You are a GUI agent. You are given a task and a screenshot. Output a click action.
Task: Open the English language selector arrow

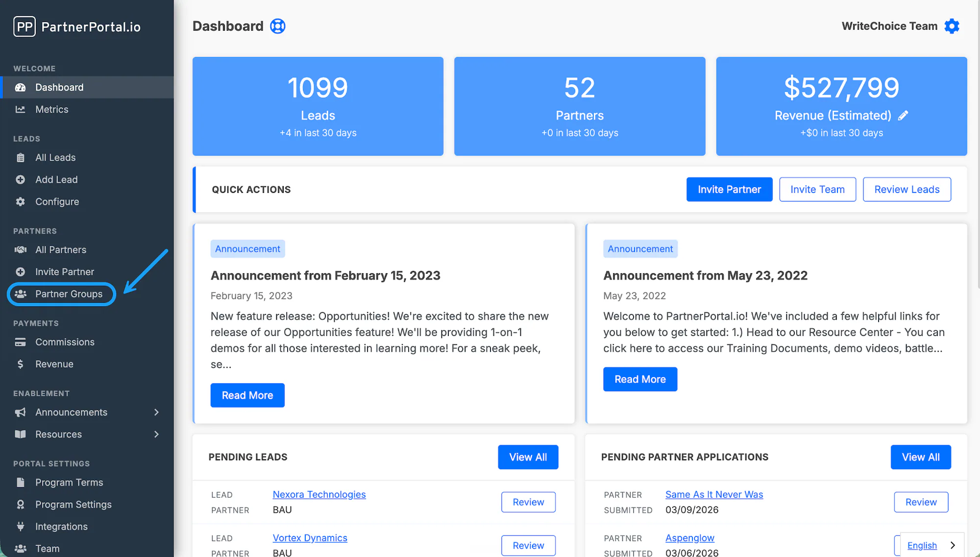point(953,545)
